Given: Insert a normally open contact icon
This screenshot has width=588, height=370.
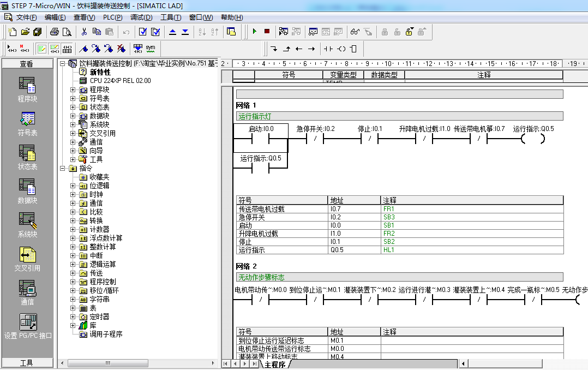Looking at the screenshot, I should point(327,49).
